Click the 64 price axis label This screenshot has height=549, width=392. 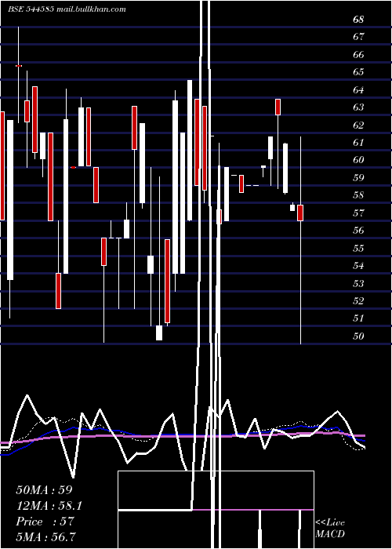[358, 89]
